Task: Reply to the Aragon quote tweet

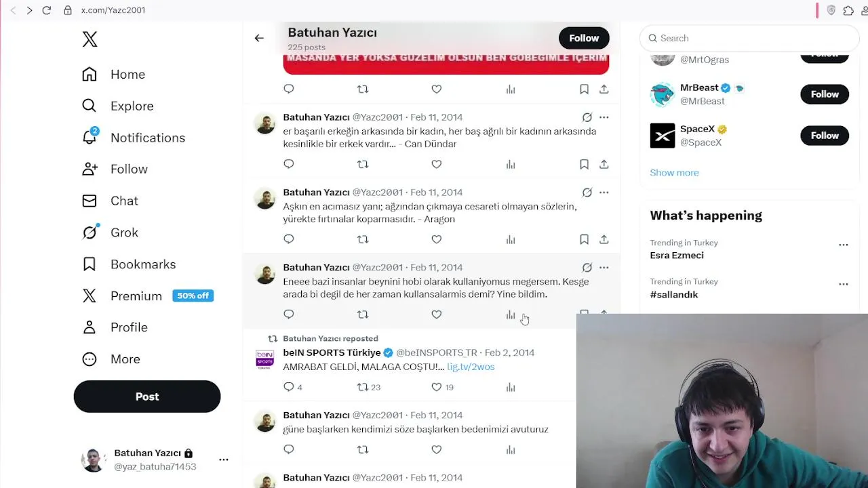Action: 289,239
